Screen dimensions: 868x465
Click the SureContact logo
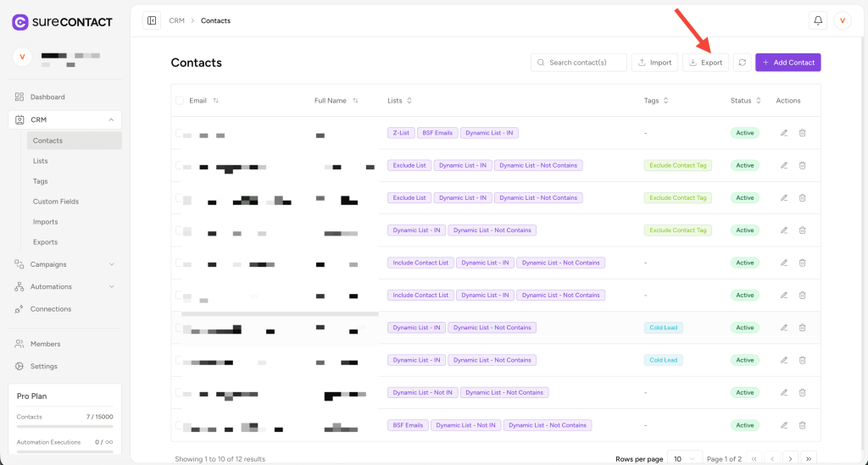[62, 22]
